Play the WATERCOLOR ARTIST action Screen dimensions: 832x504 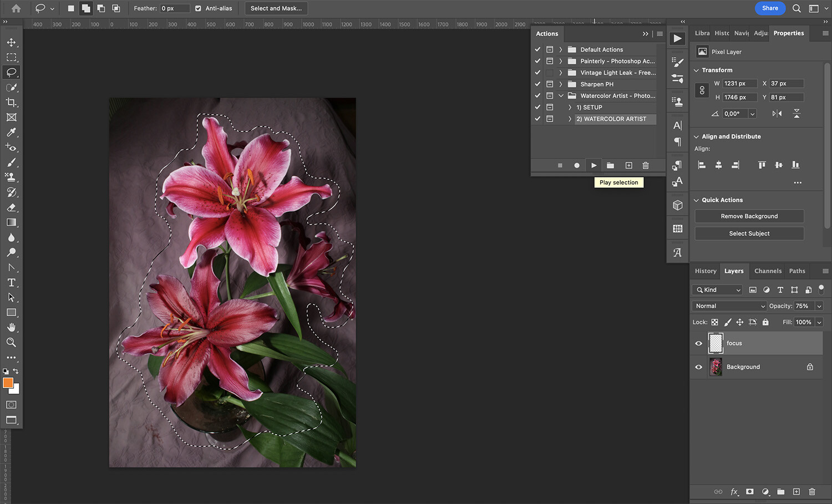593,165
